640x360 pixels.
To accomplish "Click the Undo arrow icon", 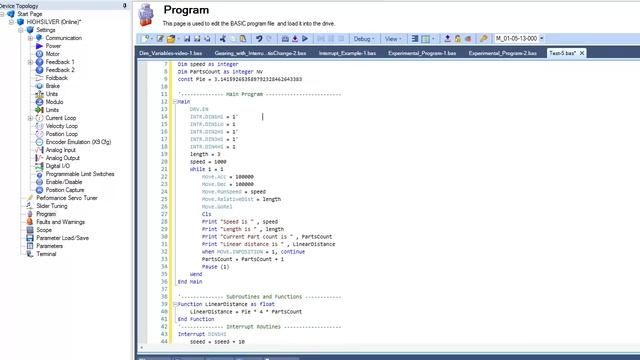I will pyautogui.click(x=259, y=39).
